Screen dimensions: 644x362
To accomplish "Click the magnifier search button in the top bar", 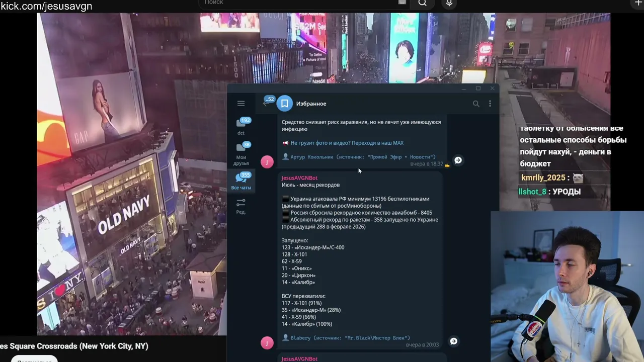I will (x=423, y=3).
